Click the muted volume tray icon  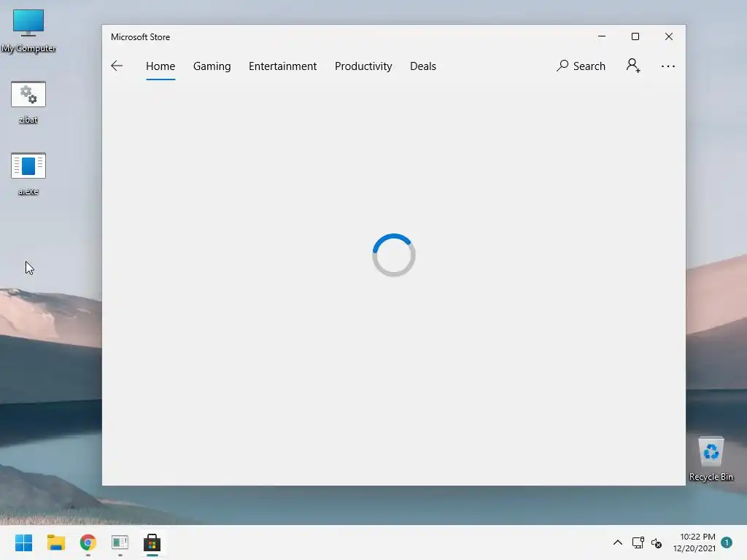[657, 542]
